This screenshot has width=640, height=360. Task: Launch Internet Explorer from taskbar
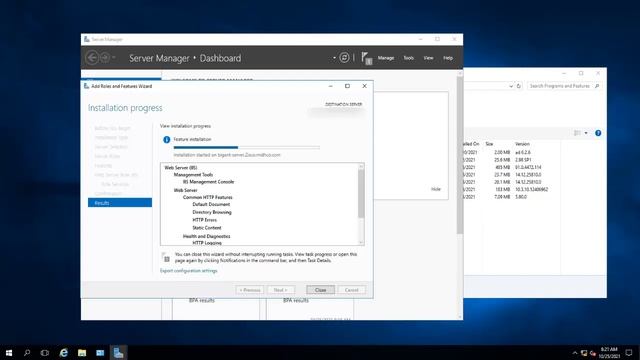[x=64, y=353]
